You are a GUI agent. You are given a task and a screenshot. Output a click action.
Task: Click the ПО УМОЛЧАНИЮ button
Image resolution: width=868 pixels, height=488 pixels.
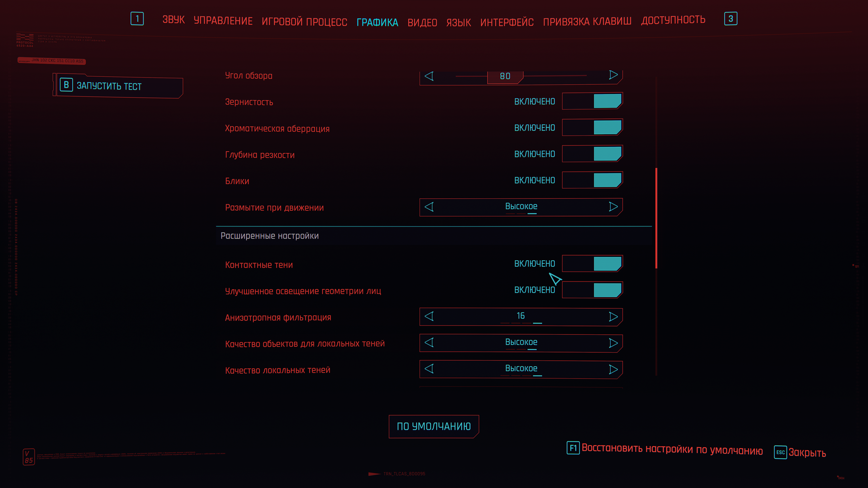tap(434, 426)
